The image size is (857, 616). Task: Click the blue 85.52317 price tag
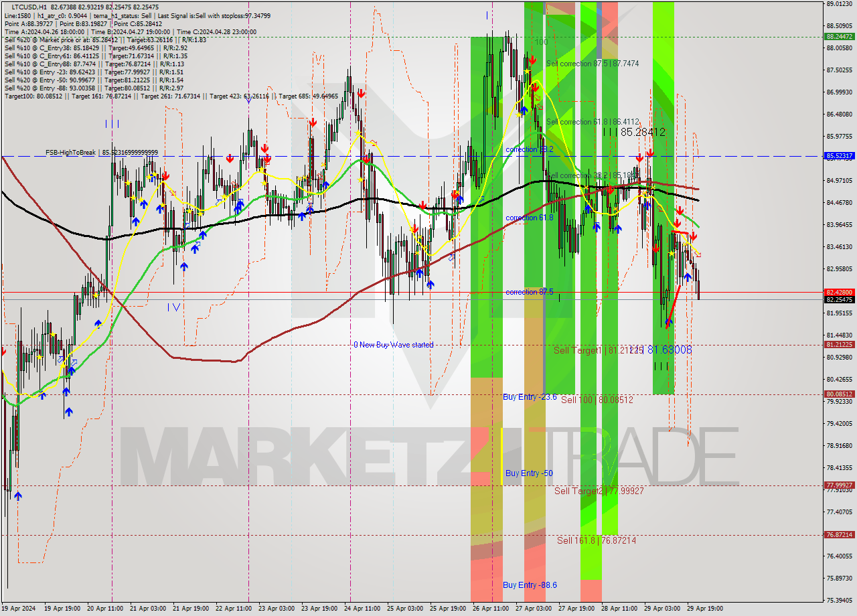click(839, 155)
